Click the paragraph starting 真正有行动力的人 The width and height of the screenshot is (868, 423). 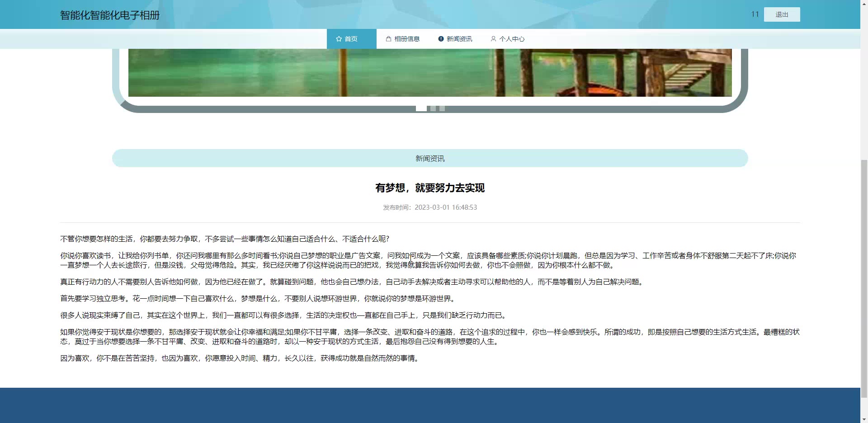click(353, 282)
